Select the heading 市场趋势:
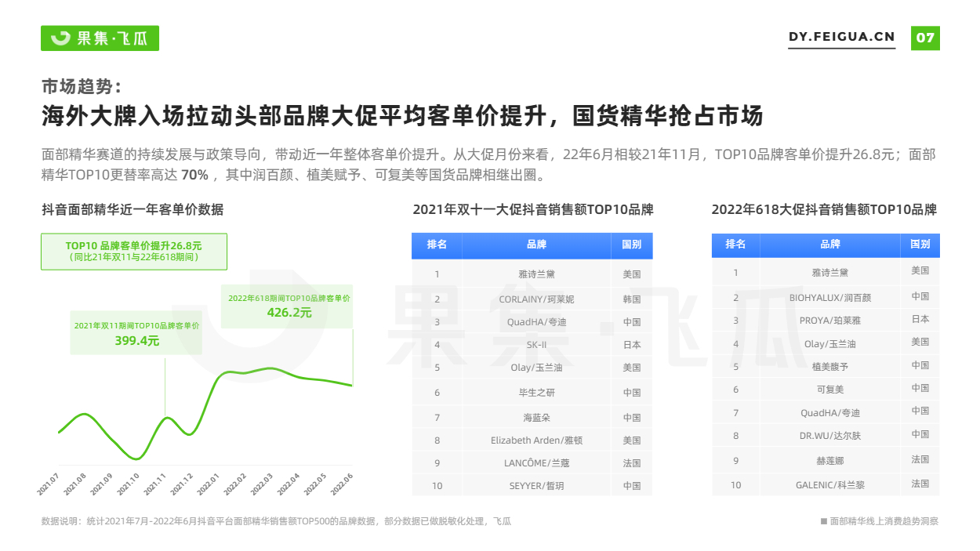 82,85
